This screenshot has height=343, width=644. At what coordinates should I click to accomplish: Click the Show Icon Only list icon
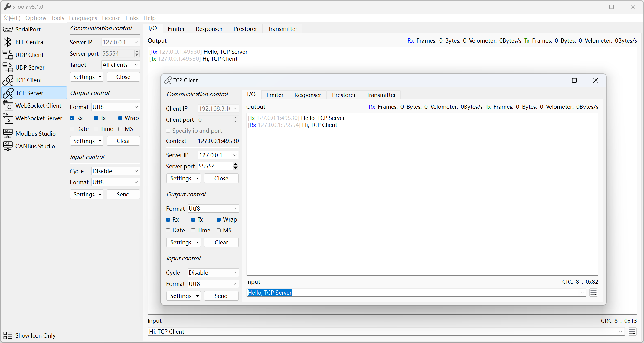8,335
